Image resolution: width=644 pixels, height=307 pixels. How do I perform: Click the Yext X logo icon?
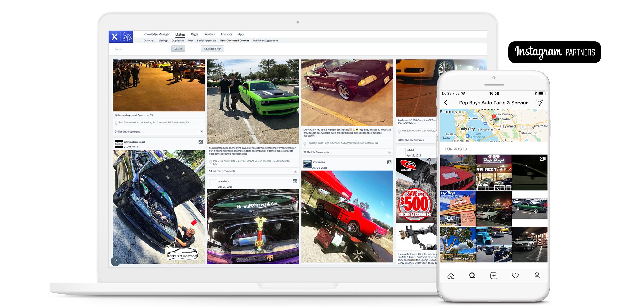[115, 37]
